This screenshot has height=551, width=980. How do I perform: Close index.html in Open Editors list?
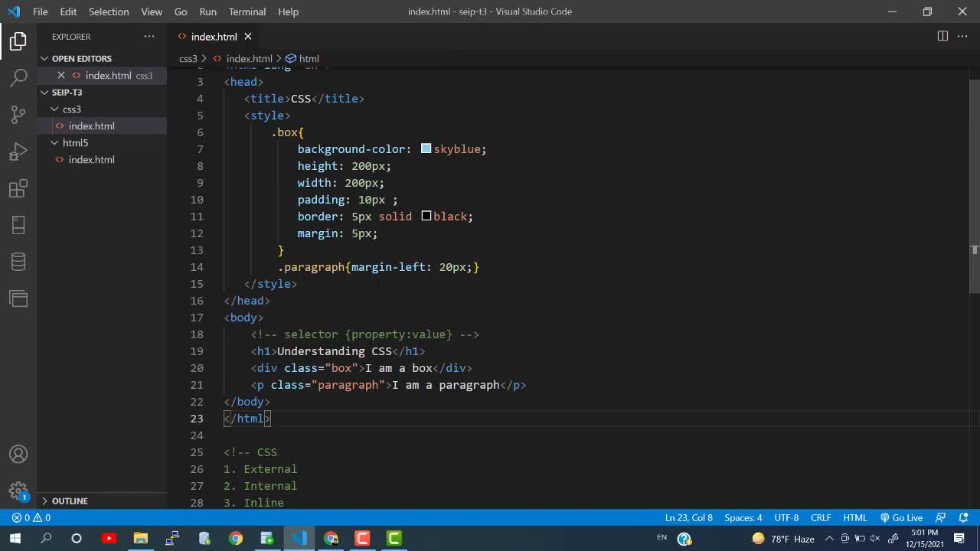61,75
